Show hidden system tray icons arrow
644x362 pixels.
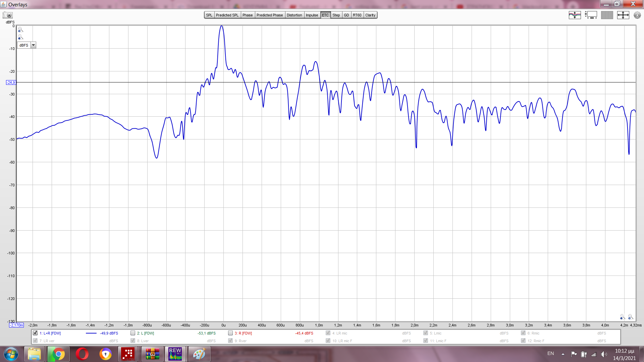click(563, 354)
